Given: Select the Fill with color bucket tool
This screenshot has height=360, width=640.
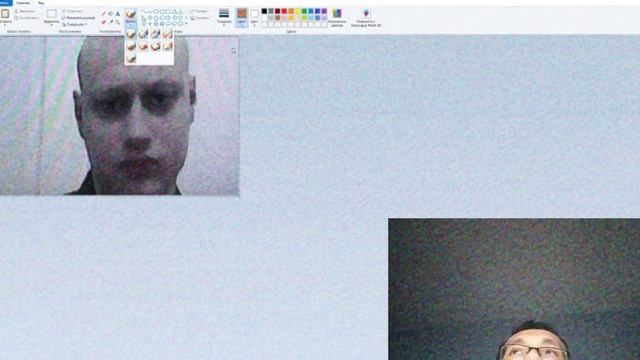Looking at the screenshot, I should pyautogui.click(x=110, y=13).
